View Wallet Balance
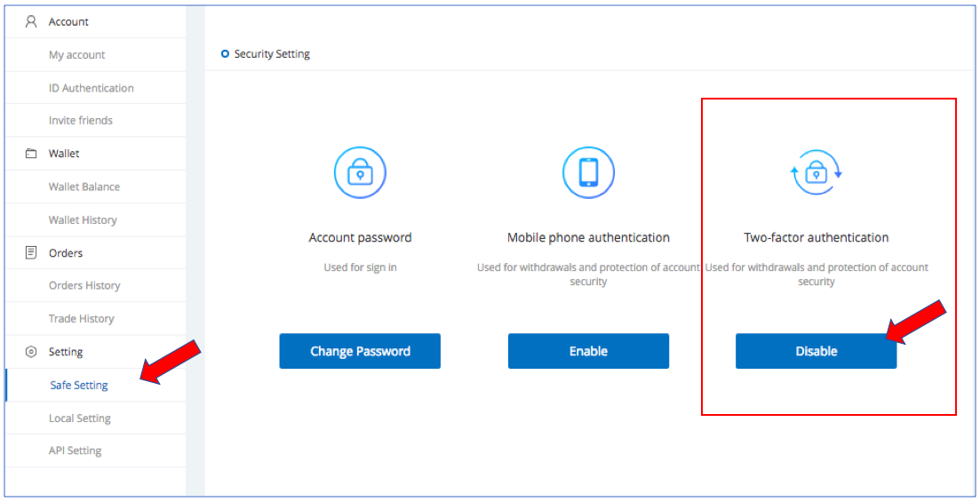Viewport: 980px width, 502px height. point(84,187)
